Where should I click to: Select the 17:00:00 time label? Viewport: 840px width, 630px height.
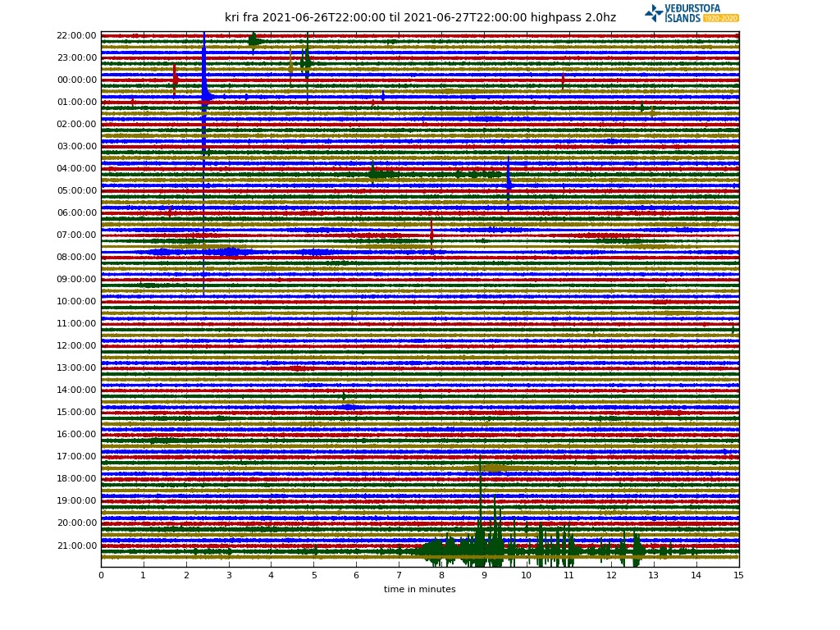[x=76, y=456]
